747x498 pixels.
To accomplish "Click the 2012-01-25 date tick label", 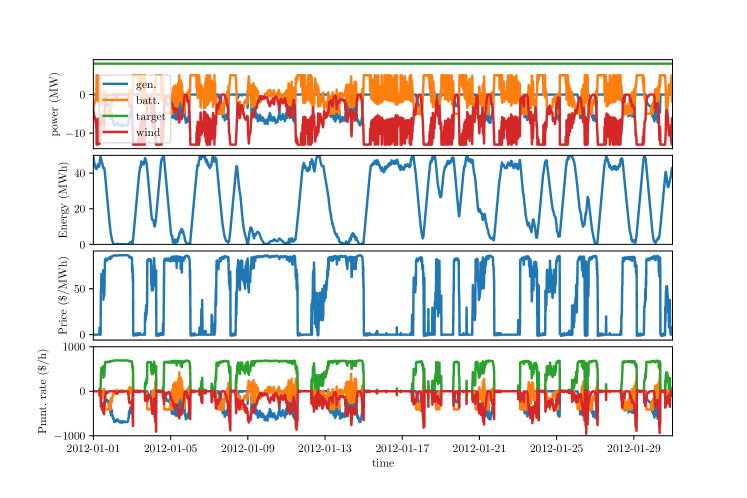I will click(556, 448).
